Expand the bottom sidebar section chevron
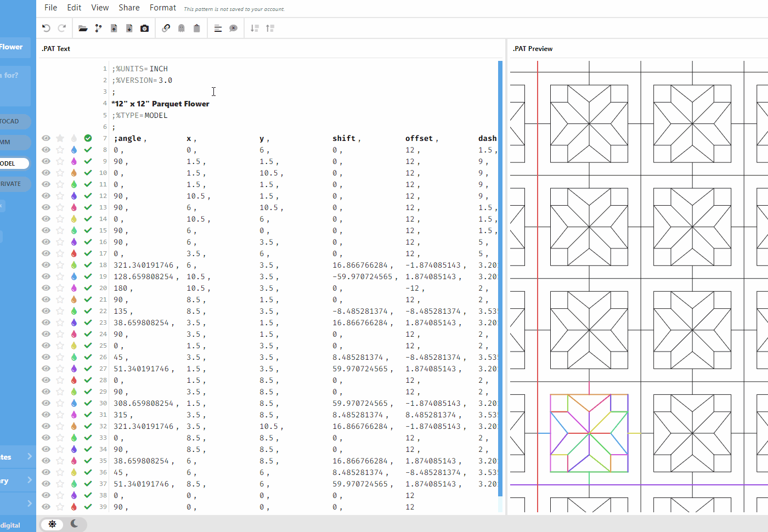The image size is (768, 532). [30, 503]
